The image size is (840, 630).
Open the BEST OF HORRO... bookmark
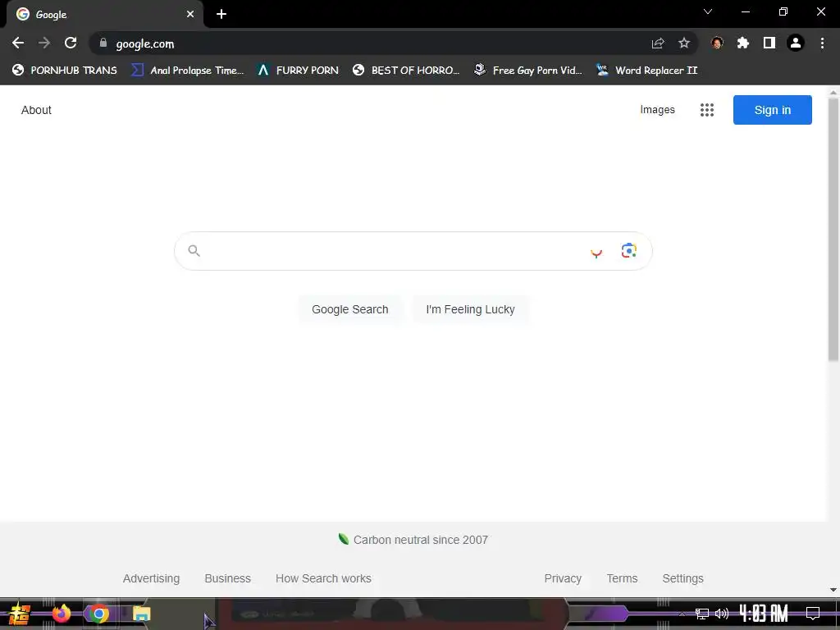pos(406,71)
